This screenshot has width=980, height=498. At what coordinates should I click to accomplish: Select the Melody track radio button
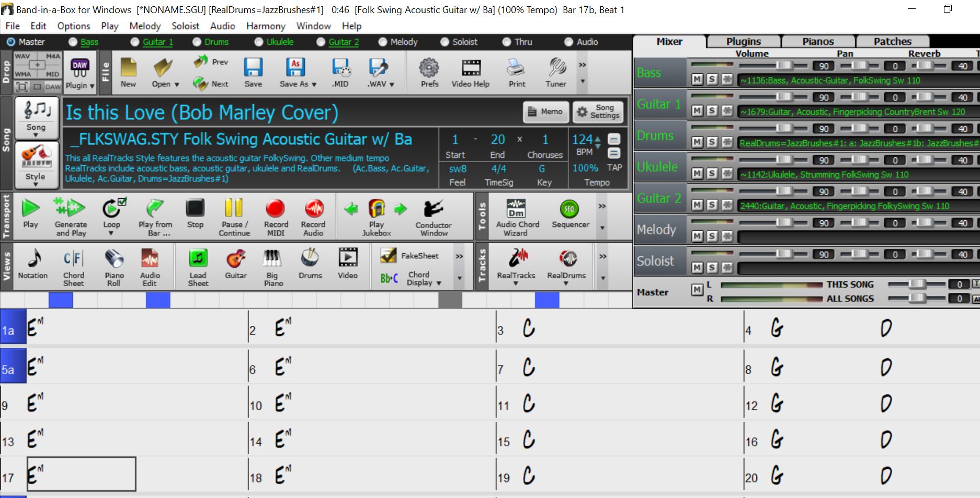coord(383,42)
